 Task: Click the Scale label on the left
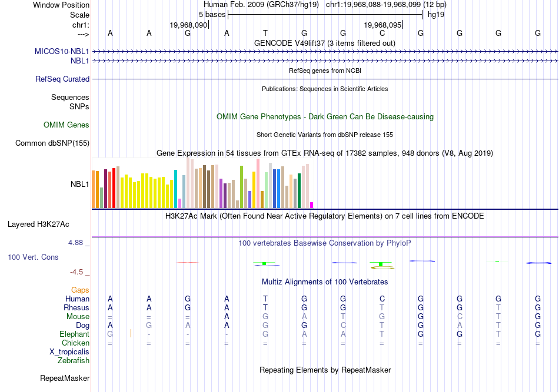pos(79,15)
